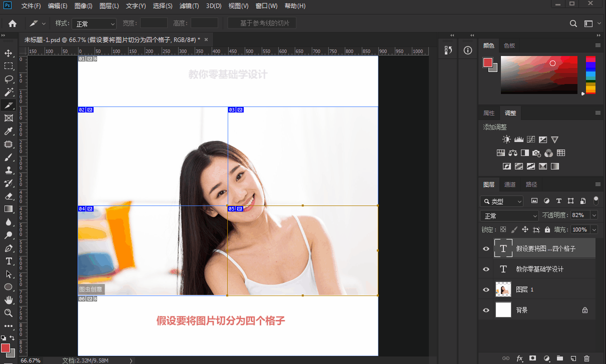Open the 不透明度 opacity slider arrow
This screenshot has height=364, width=606.
click(594, 215)
